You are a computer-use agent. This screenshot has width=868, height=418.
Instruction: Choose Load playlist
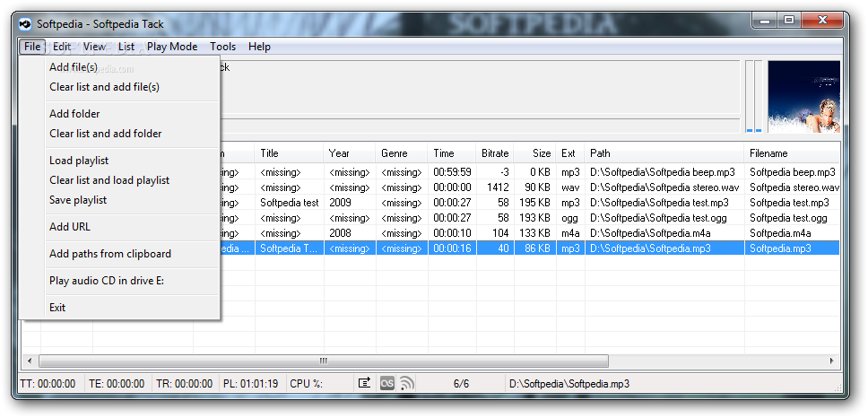point(120,161)
